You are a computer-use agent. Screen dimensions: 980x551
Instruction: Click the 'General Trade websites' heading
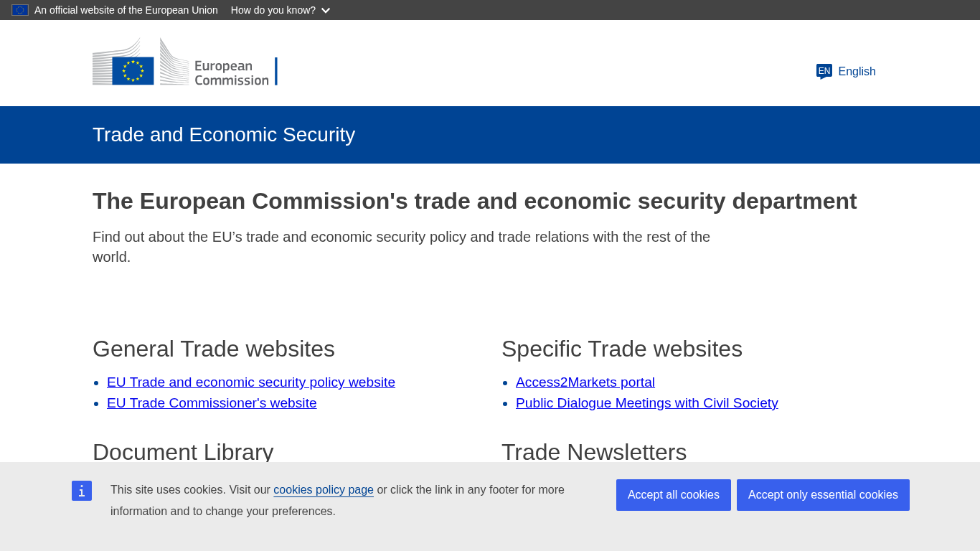click(x=214, y=349)
